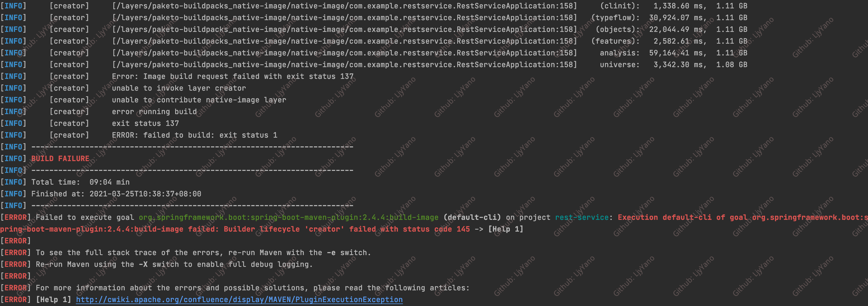Click '(features): 2,582.61 ms' timing entry
The image size is (868, 306).
[649, 41]
